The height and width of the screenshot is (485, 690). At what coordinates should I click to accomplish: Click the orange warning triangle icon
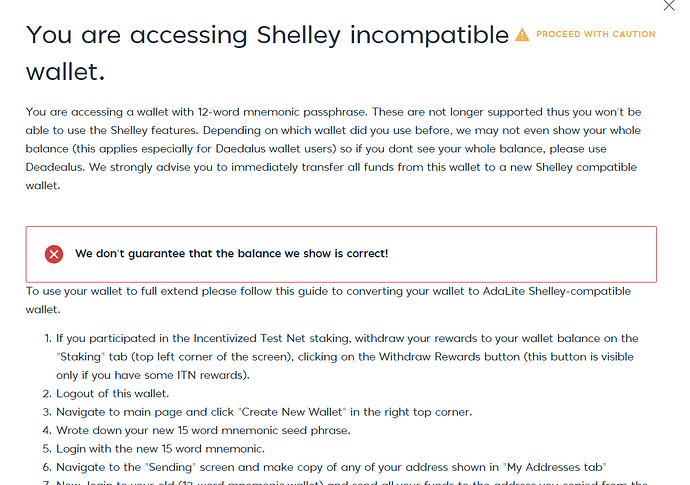[522, 35]
